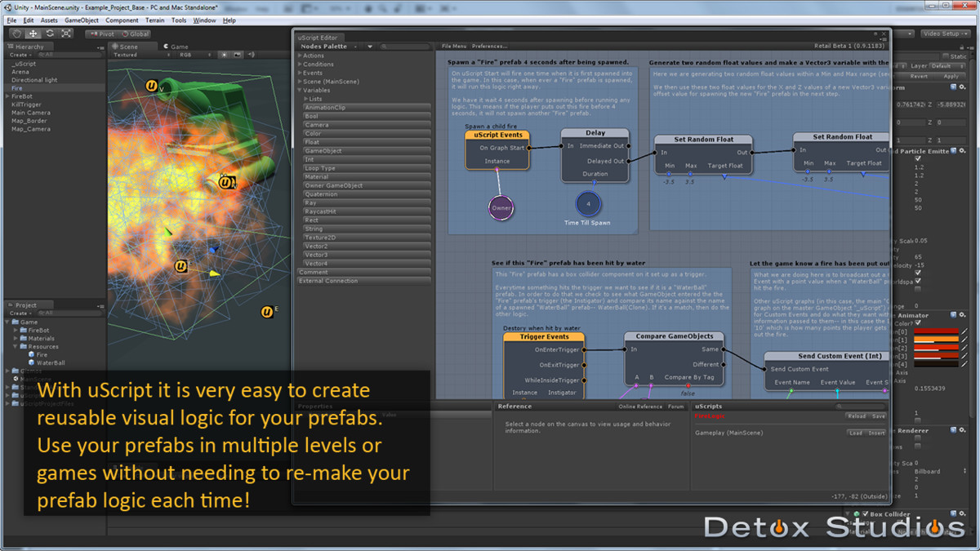
Task: Open the GameObject menu
Action: [80, 20]
